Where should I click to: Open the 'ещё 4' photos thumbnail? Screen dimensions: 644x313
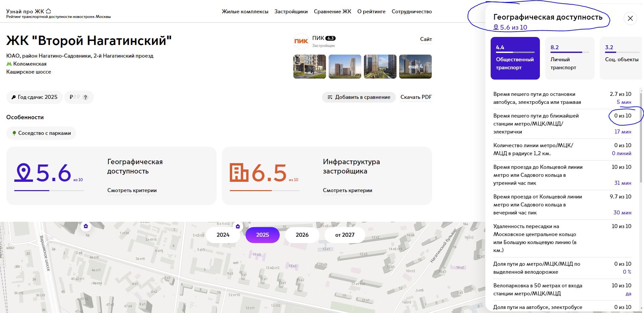tap(415, 67)
